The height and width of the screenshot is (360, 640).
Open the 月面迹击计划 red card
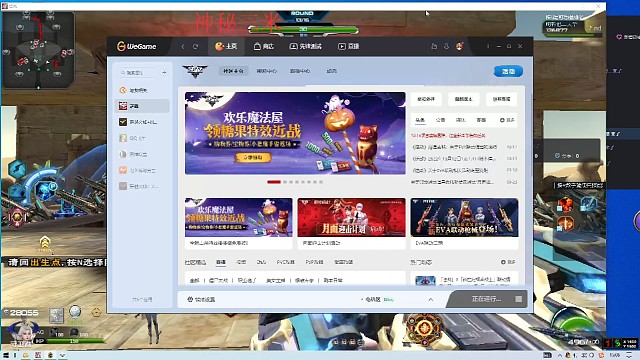[351, 223]
